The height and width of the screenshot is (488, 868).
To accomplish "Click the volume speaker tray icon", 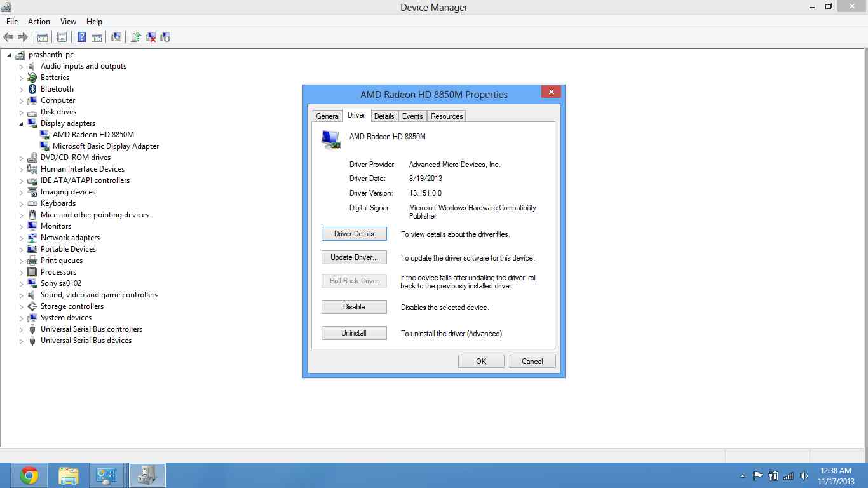I will coord(804,475).
